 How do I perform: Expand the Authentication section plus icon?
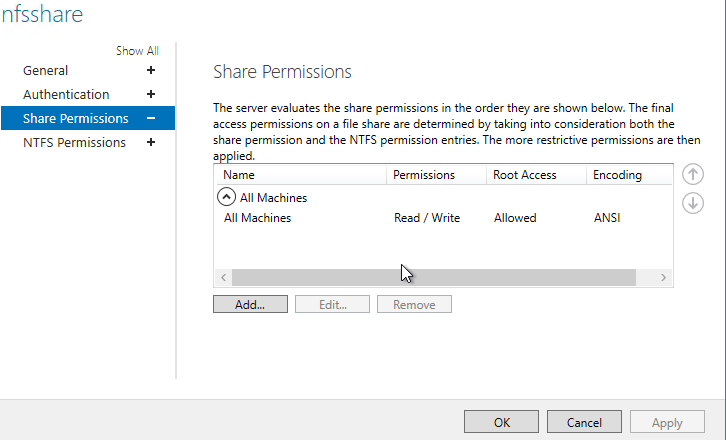(x=151, y=94)
